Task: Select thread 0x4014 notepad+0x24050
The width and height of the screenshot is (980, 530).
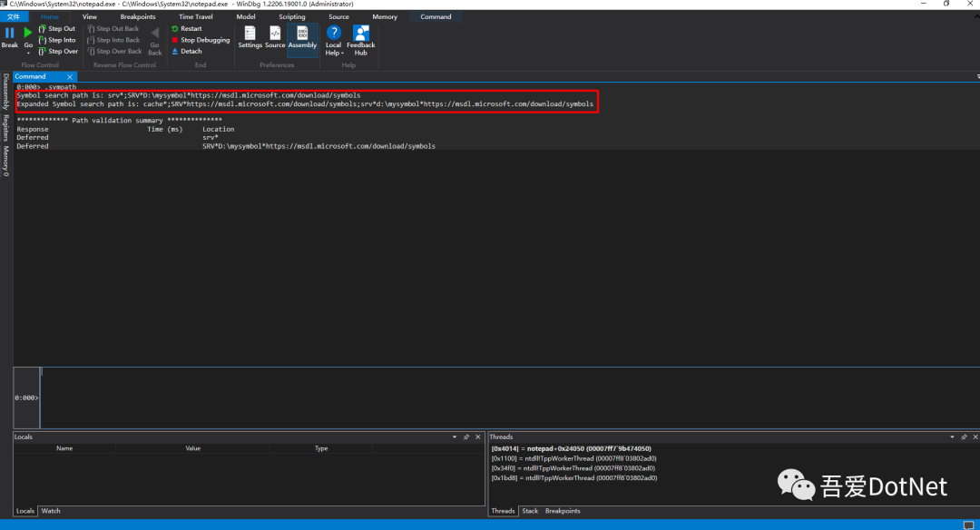Action: click(571, 448)
